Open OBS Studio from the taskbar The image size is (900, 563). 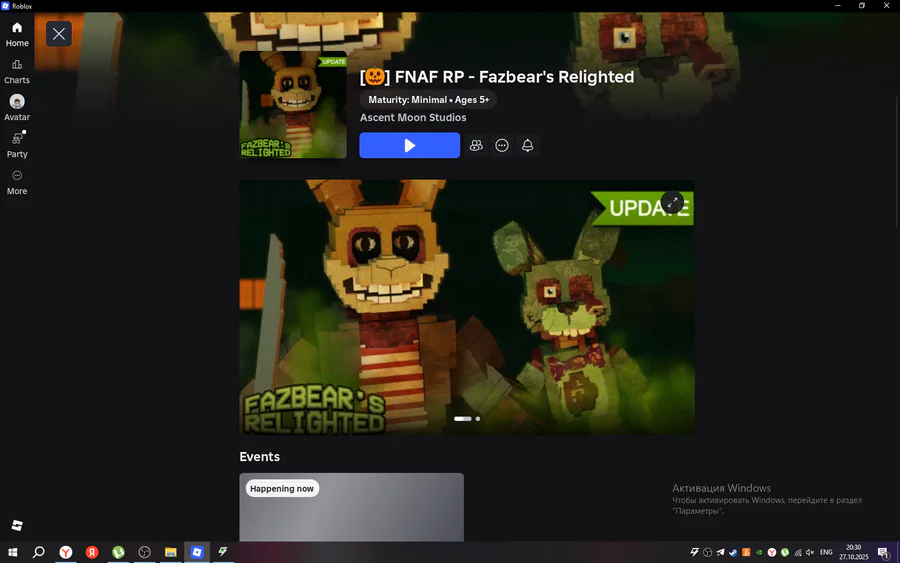point(144,552)
